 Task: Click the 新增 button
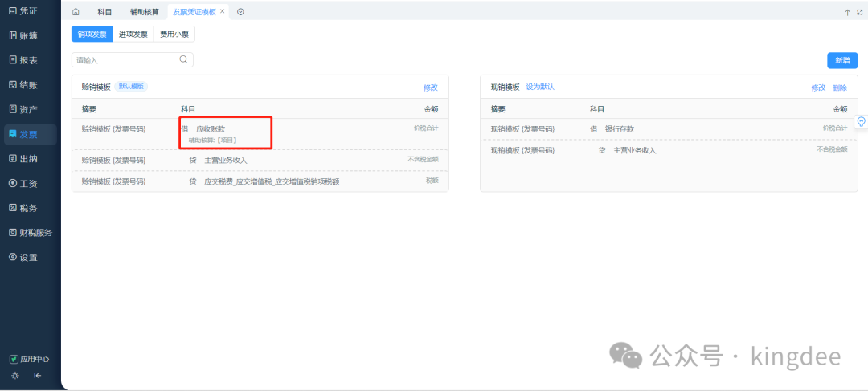pyautogui.click(x=842, y=60)
